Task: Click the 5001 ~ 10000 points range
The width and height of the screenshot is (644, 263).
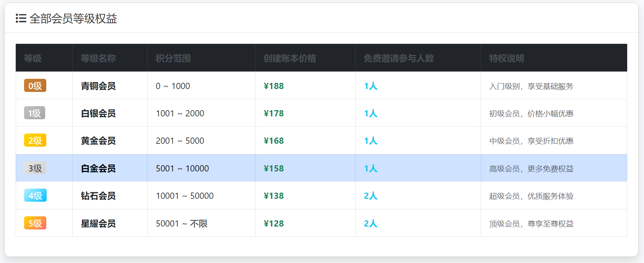Action: coord(182,169)
